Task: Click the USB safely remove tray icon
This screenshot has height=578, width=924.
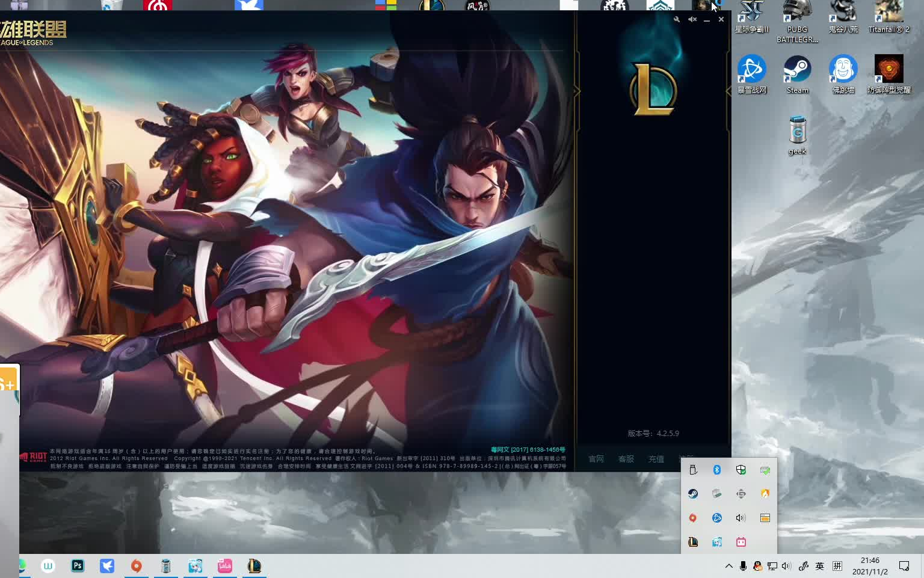Action: coord(693,470)
